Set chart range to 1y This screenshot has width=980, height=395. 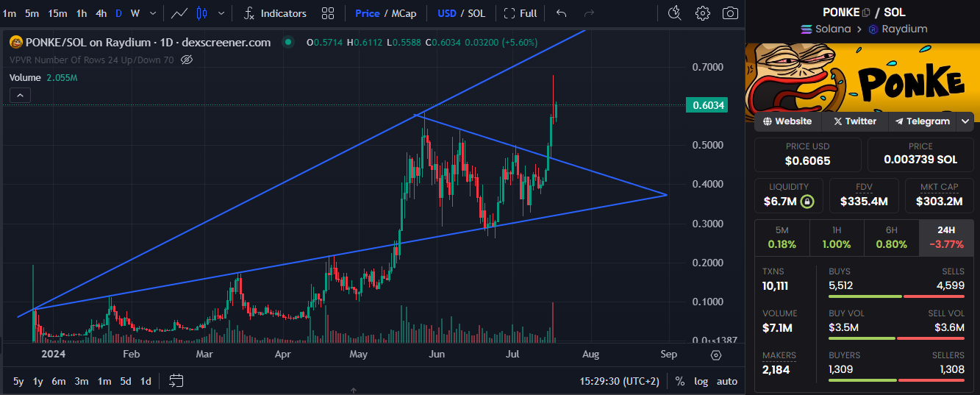click(38, 381)
